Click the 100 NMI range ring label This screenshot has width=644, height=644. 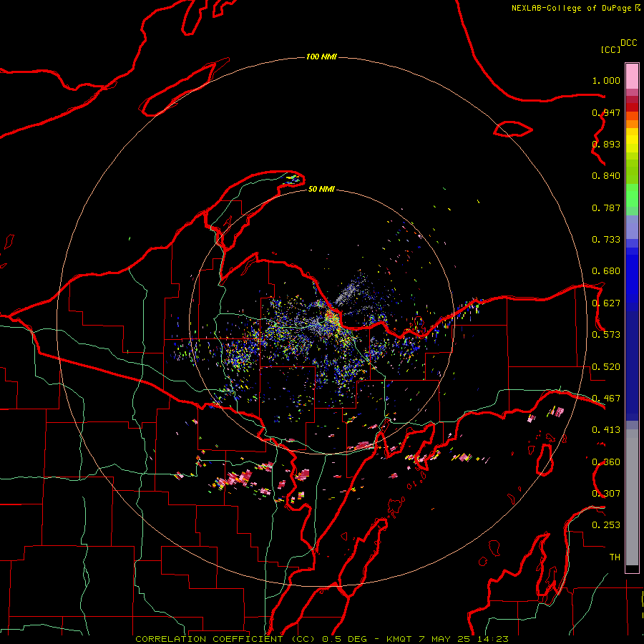click(x=321, y=57)
